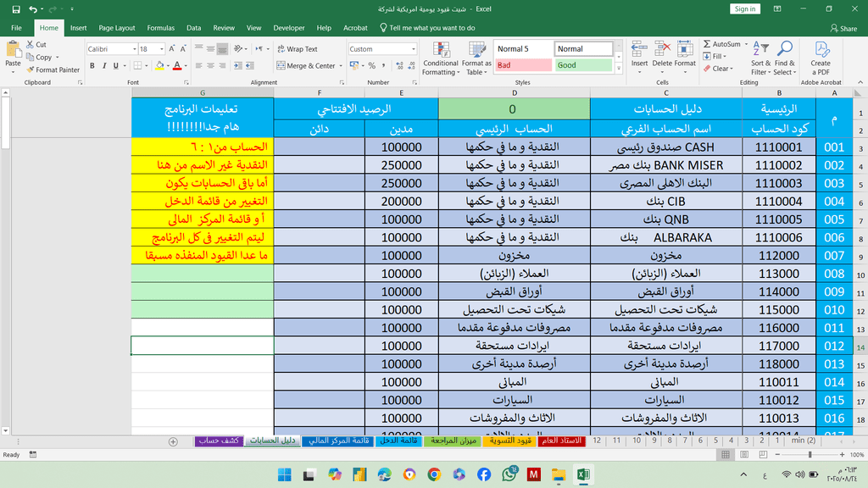Click Merge & Center button
Viewport: 868px width, 488px height.
click(x=306, y=66)
